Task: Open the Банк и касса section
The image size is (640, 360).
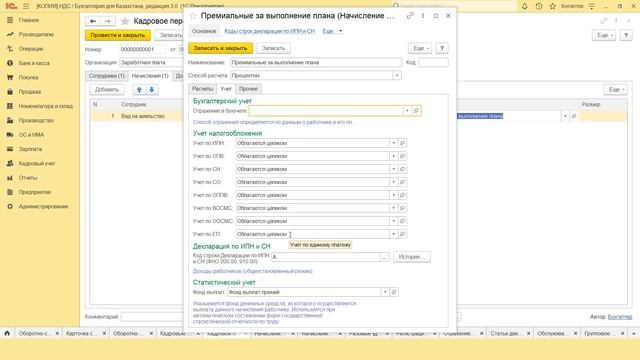Action: [34, 63]
